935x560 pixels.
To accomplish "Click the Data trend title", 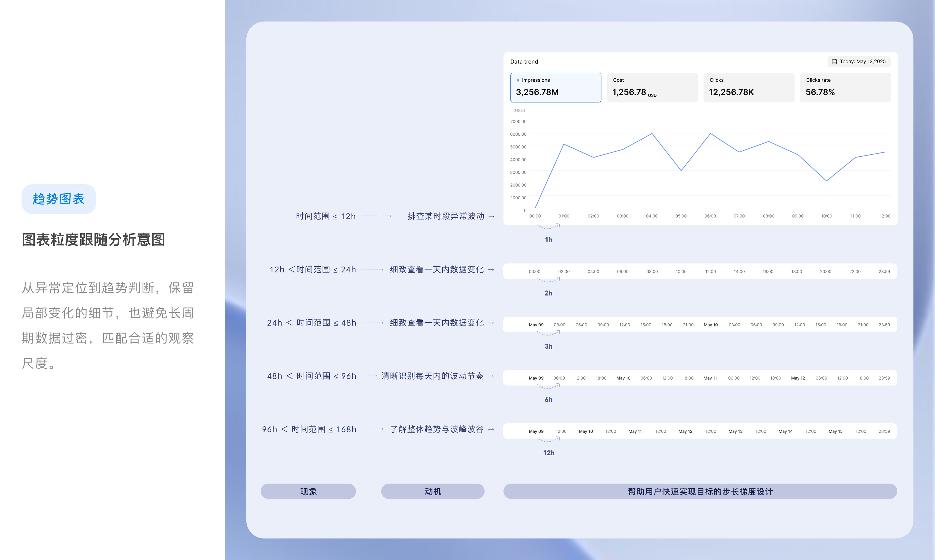I will [x=524, y=62].
